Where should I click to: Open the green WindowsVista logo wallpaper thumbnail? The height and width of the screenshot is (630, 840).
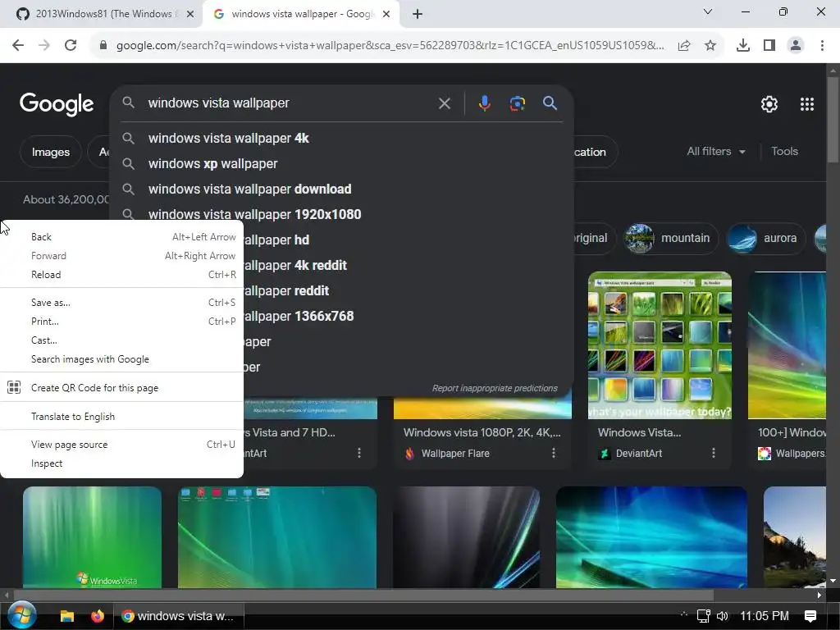(x=92, y=537)
